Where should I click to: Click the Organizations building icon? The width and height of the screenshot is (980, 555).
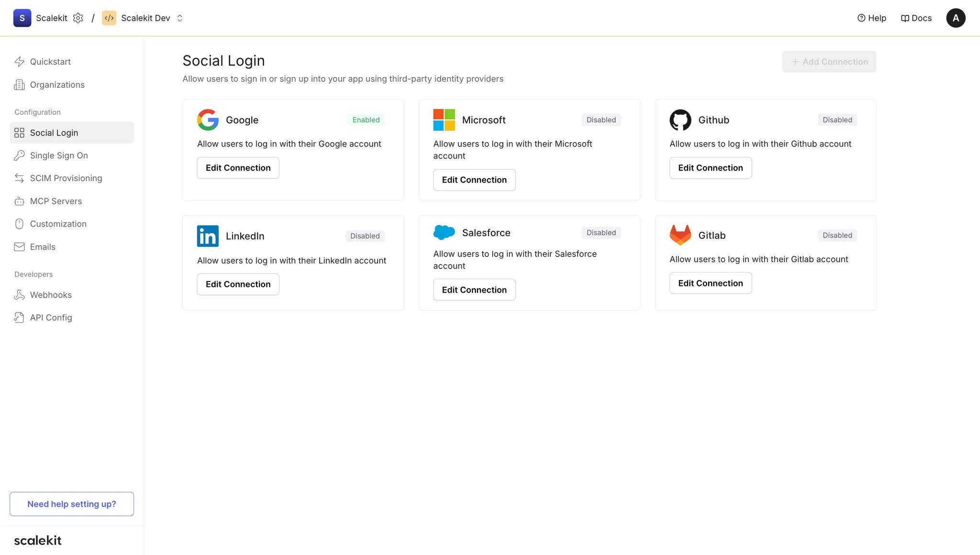click(x=19, y=85)
